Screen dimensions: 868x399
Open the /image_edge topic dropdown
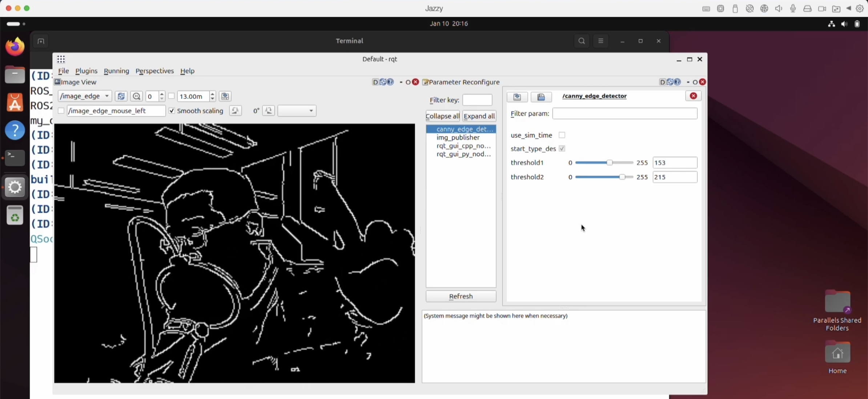click(85, 96)
